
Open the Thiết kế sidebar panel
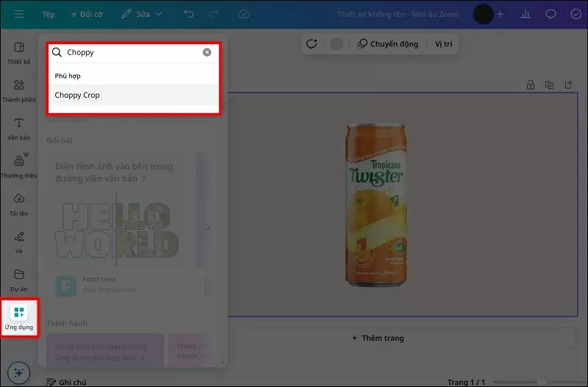pyautogui.click(x=19, y=52)
